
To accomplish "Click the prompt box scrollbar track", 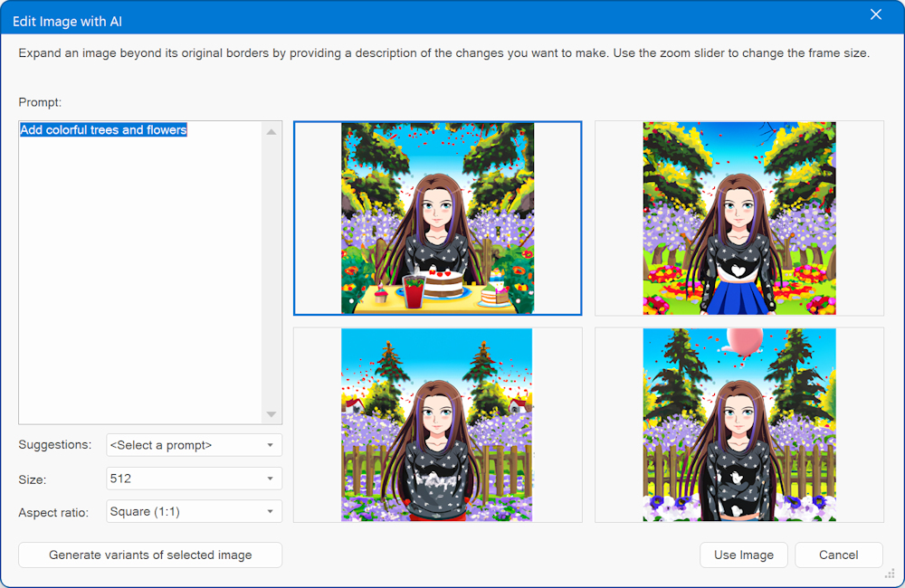I will [271, 271].
